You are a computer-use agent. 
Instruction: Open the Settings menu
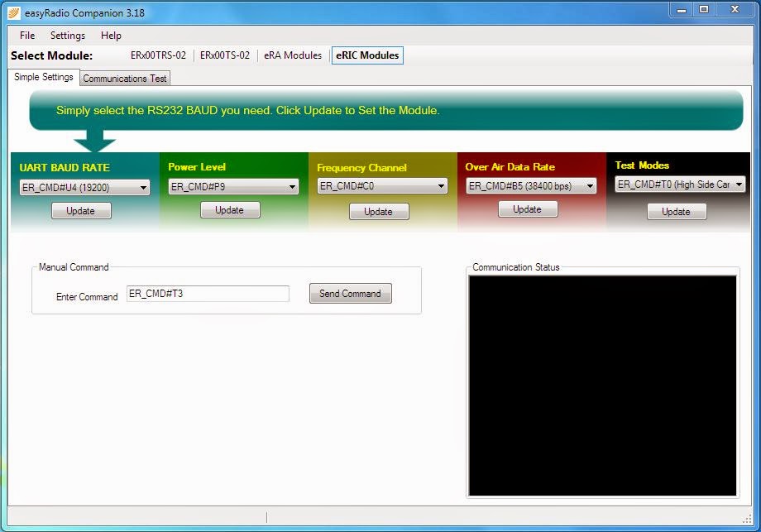pyautogui.click(x=68, y=36)
